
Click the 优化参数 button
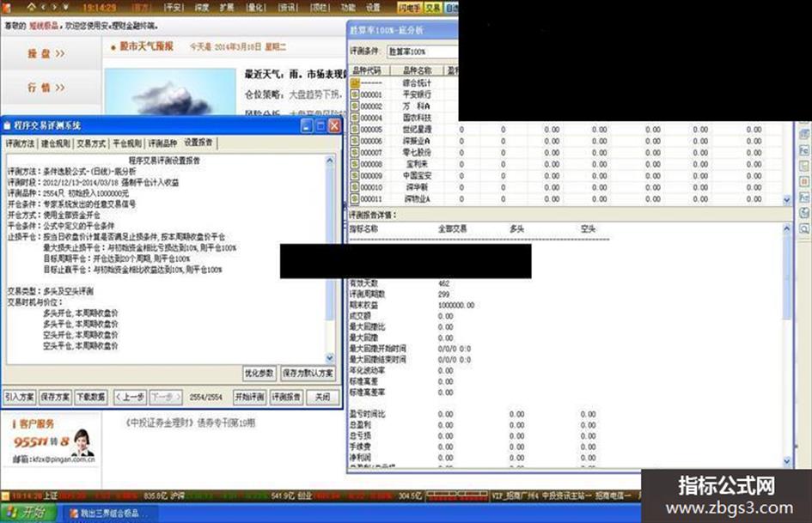pyautogui.click(x=259, y=374)
